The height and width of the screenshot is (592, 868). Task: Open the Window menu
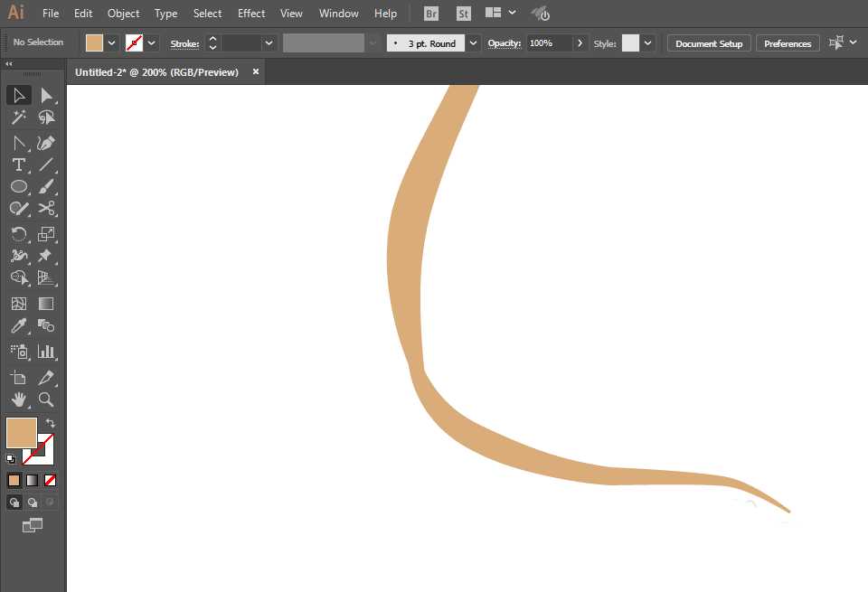click(338, 14)
